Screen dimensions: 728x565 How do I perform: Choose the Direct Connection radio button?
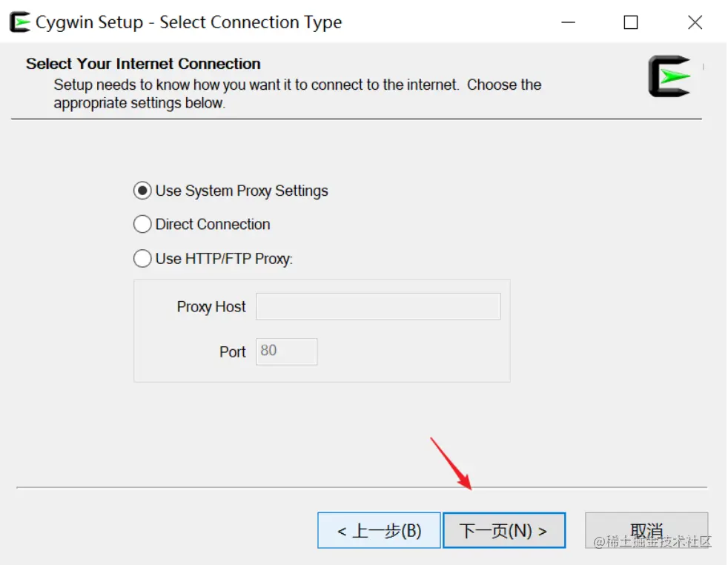pos(142,224)
